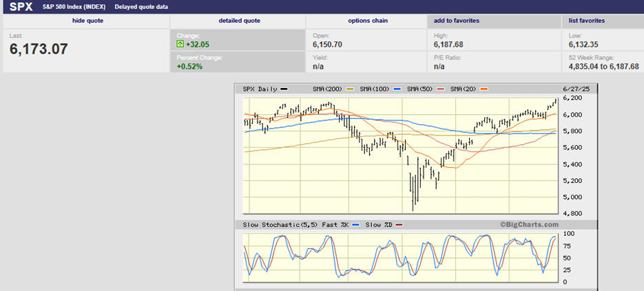Click the green up-arrow change icon
Screen dimensions: 644x291
click(x=180, y=44)
